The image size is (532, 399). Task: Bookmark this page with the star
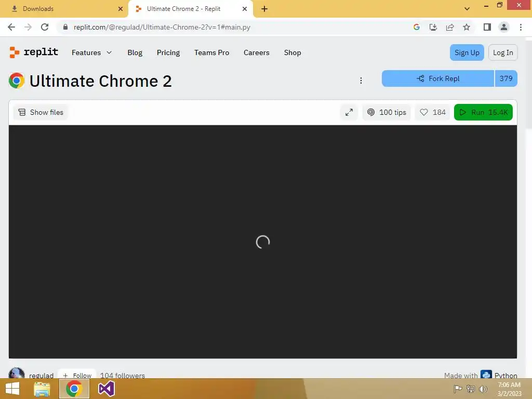467,27
